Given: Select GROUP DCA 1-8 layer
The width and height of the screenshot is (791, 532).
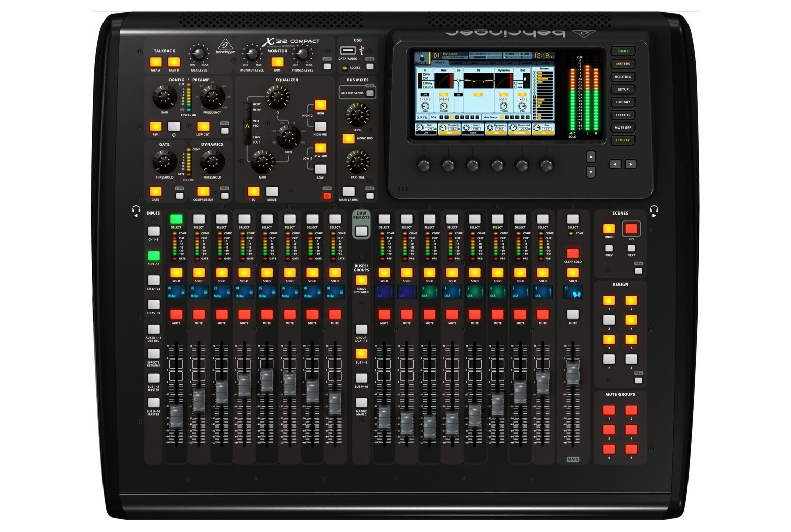Looking at the screenshot, I should tap(361, 329).
